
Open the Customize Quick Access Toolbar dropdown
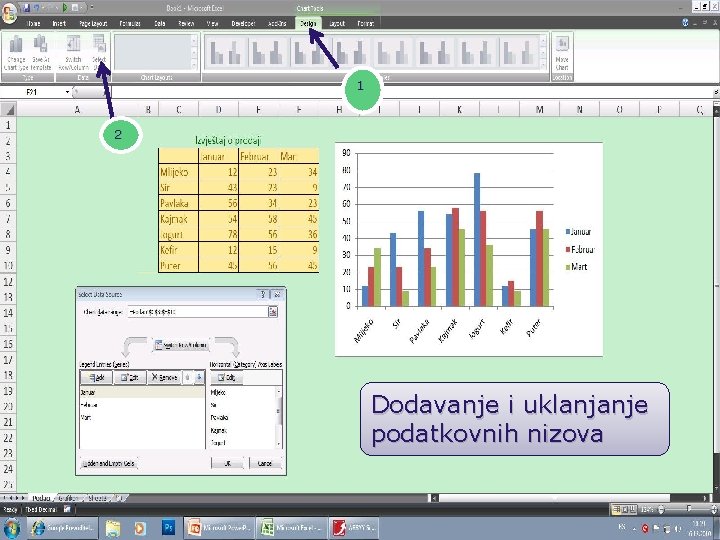92,8
